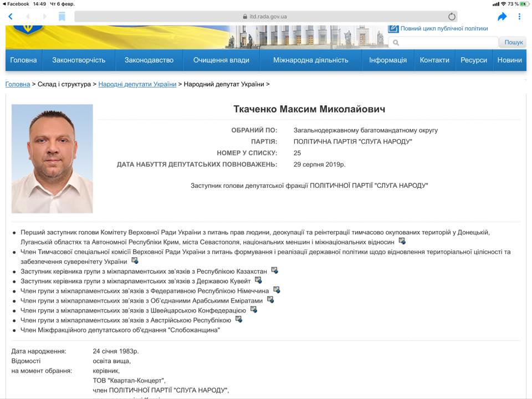This screenshot has height=399, width=532.
Task: Tap the browser back arrow
Action: point(11,16)
